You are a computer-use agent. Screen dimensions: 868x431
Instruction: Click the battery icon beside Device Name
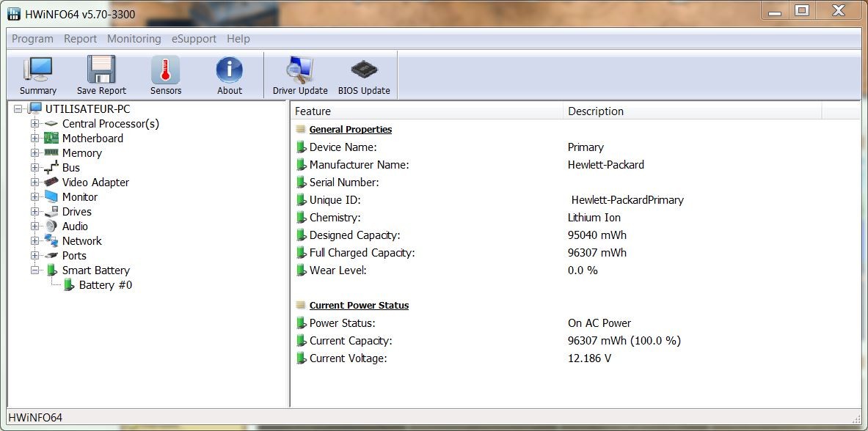tap(301, 147)
